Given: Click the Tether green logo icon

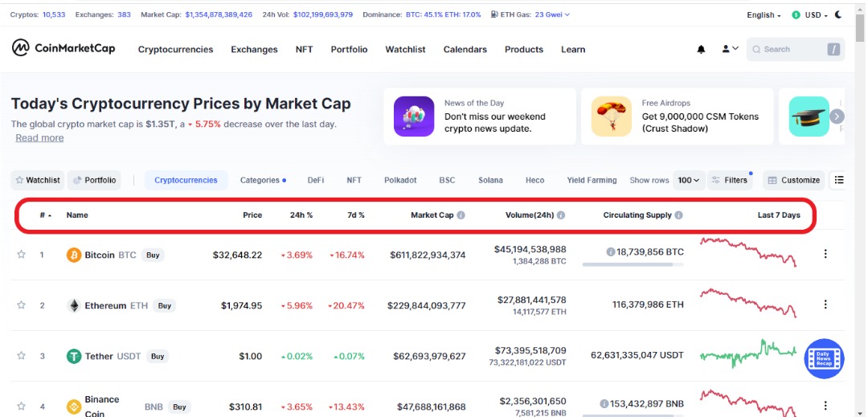Looking at the screenshot, I should pos(74,356).
